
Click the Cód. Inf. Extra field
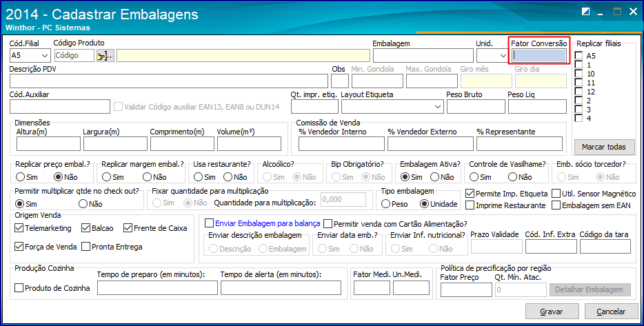coord(551,246)
